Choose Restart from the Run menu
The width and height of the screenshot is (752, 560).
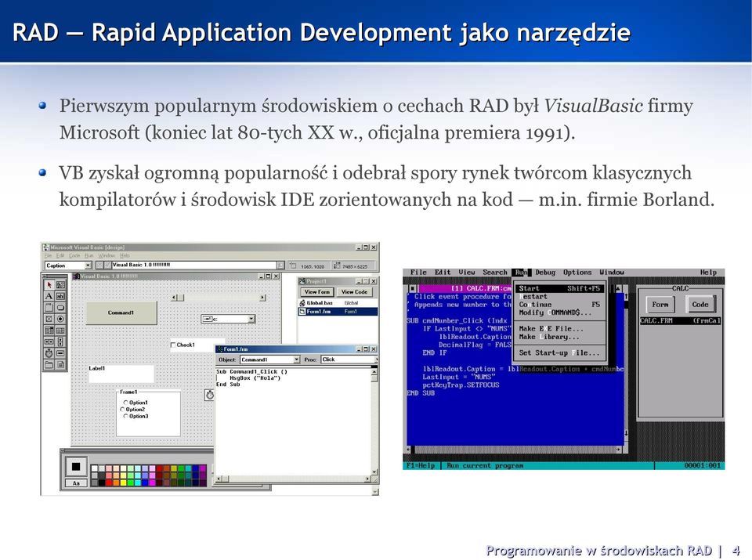coord(559,296)
